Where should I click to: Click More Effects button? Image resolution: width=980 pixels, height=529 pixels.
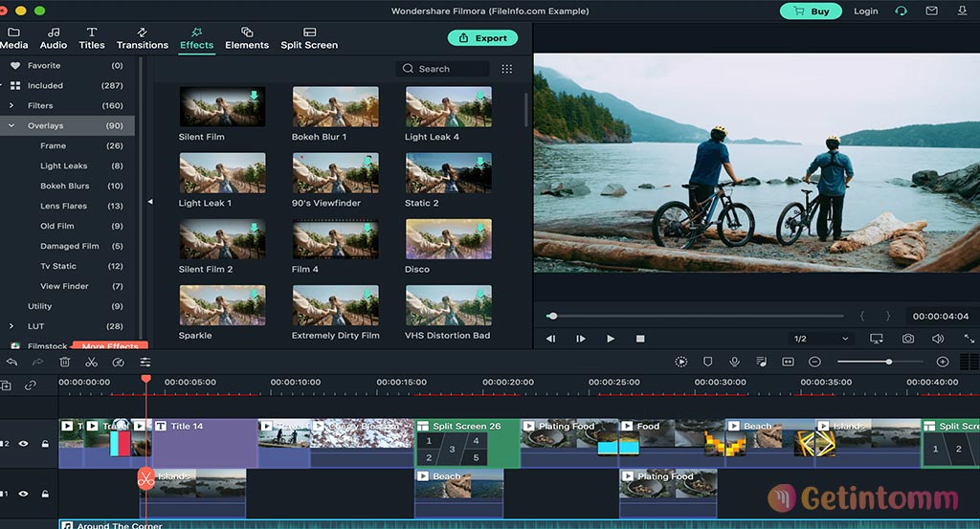(110, 345)
